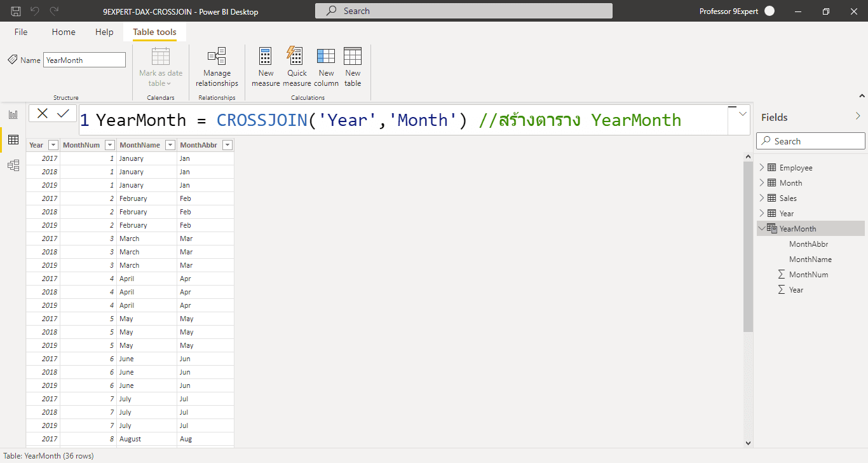
Task: Click the Fields pane search box
Action: tap(810, 141)
